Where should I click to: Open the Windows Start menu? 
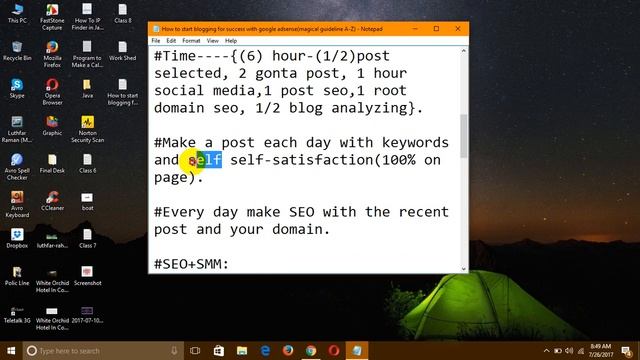(x=11, y=351)
